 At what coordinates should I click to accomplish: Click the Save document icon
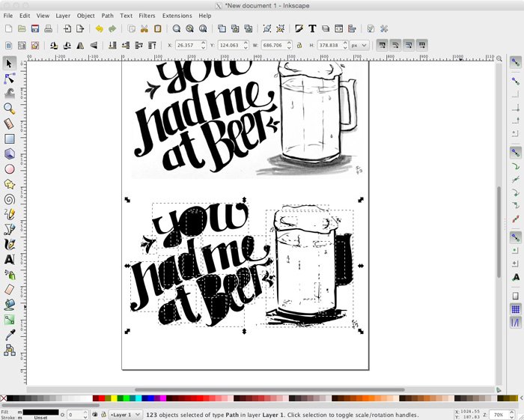point(35,28)
